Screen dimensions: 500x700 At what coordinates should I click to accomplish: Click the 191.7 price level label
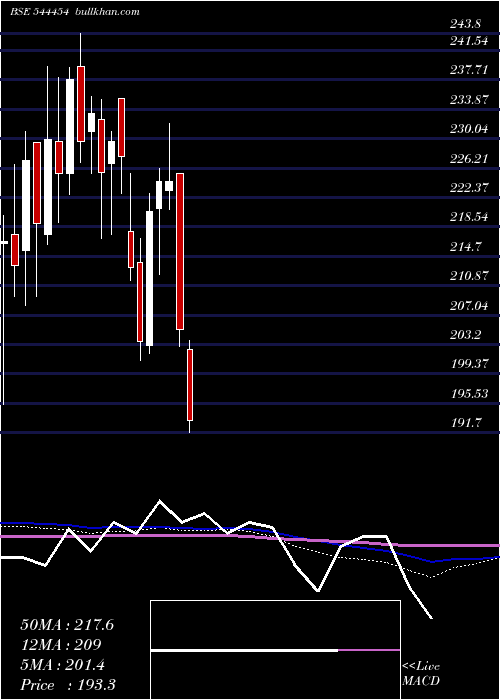466,423
